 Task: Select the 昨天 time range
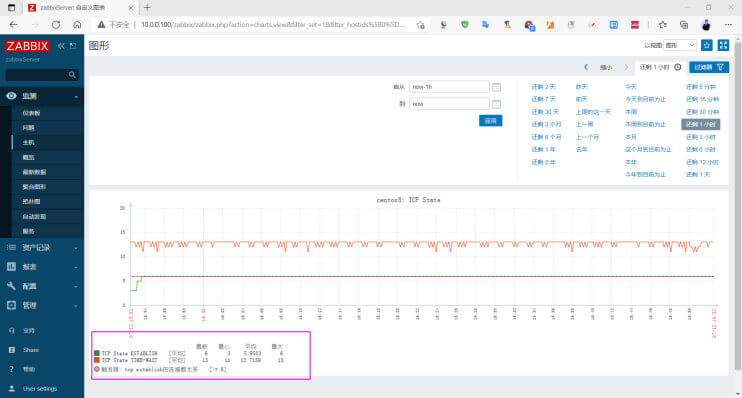582,87
